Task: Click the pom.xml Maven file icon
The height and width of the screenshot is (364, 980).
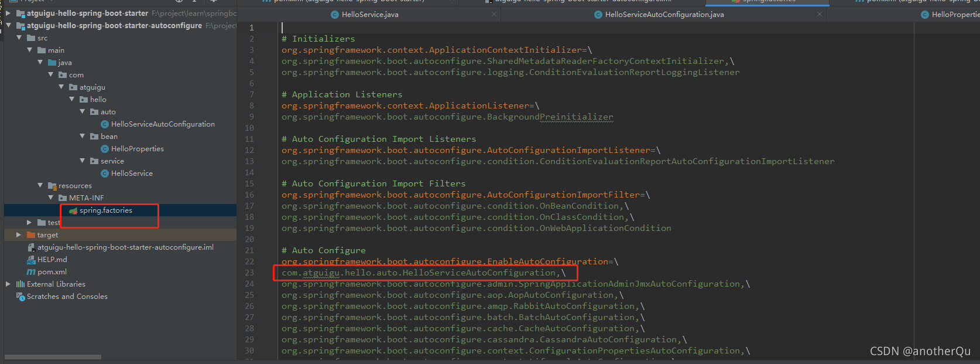Action: (31, 271)
